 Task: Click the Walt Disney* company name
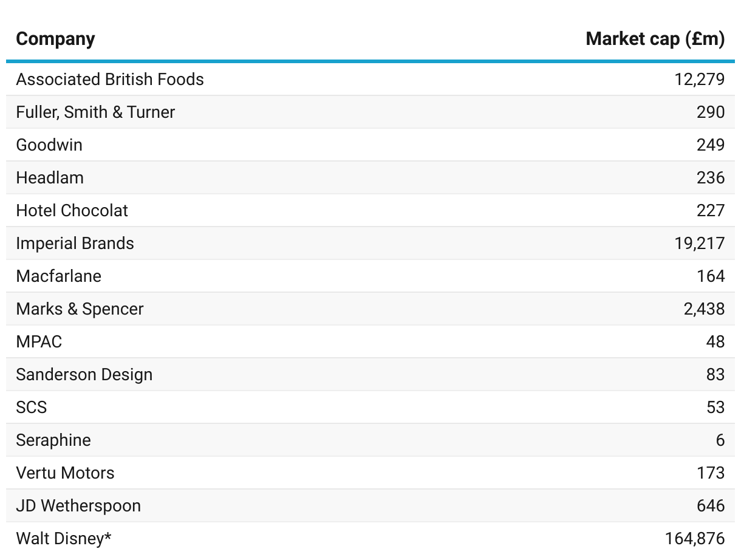(x=64, y=538)
